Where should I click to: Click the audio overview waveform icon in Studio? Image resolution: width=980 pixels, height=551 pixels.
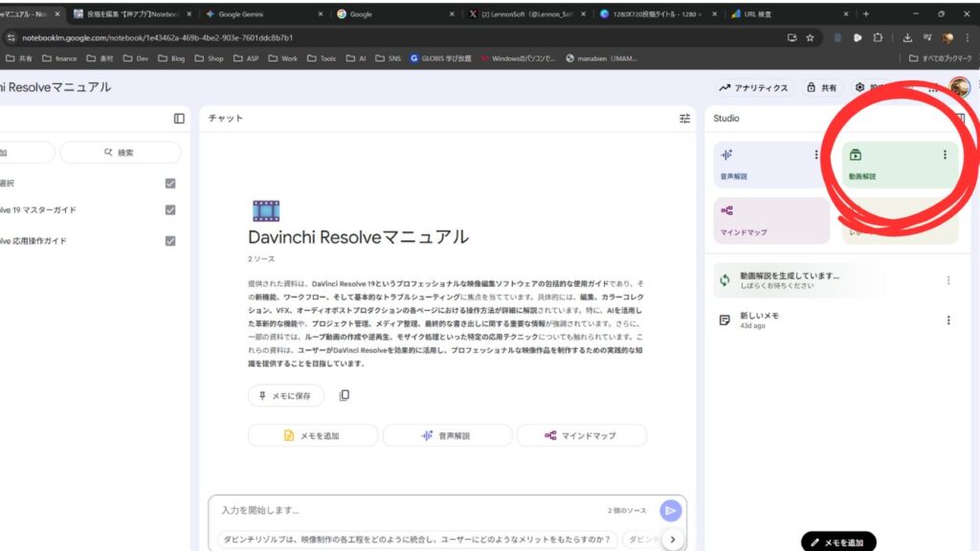(x=726, y=154)
